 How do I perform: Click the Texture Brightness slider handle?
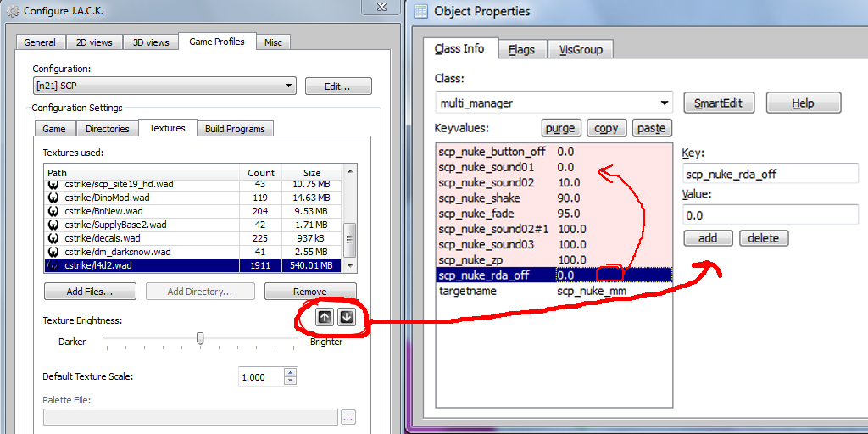200,338
